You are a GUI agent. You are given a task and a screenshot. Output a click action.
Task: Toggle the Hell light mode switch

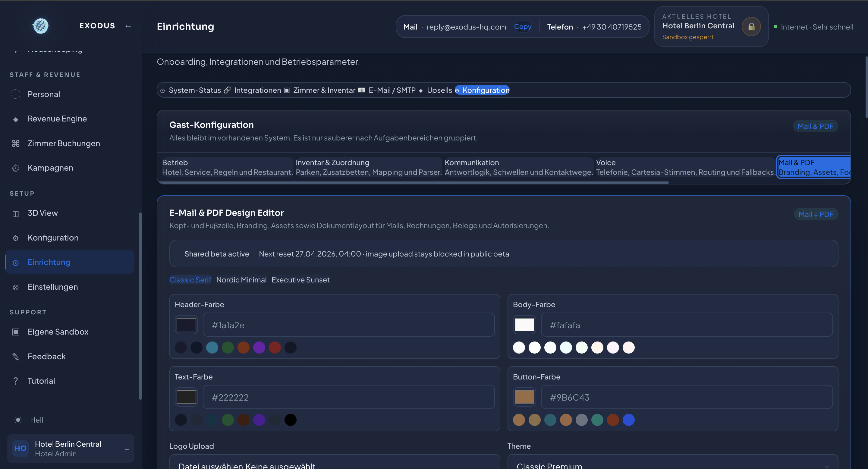click(28, 420)
